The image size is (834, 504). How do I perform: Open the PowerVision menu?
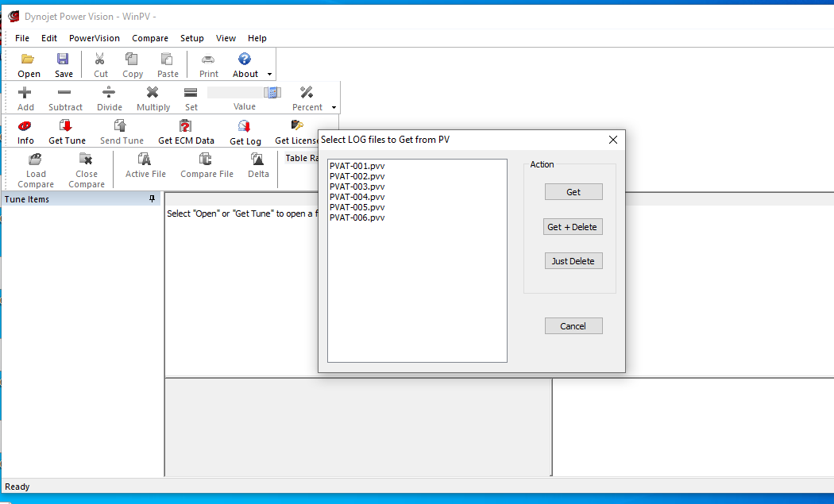(x=94, y=38)
